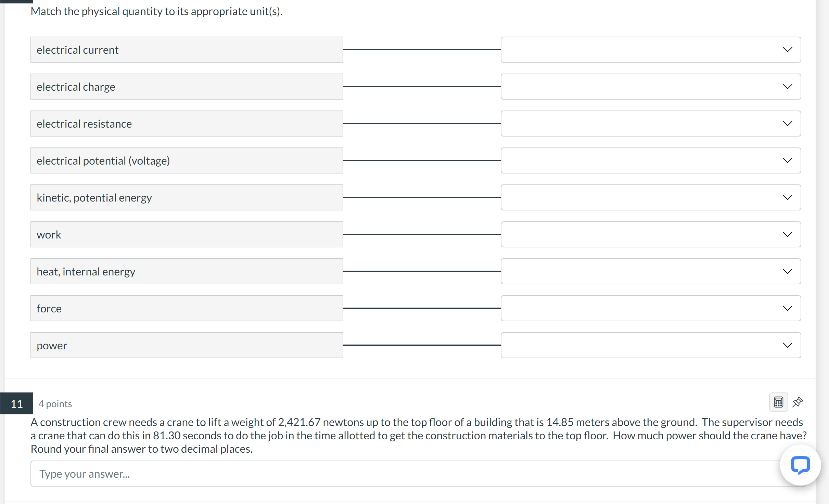This screenshot has width=829, height=504.
Task: Expand the kinetic, potential energy unit selector
Action: [787, 197]
